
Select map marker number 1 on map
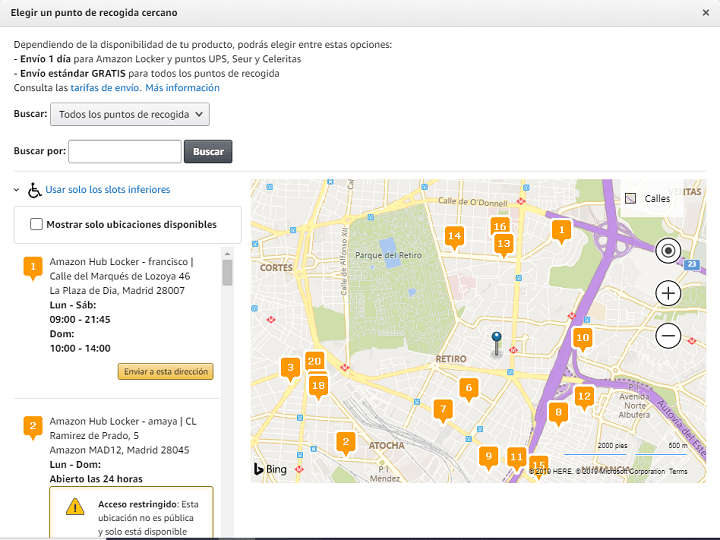click(561, 231)
